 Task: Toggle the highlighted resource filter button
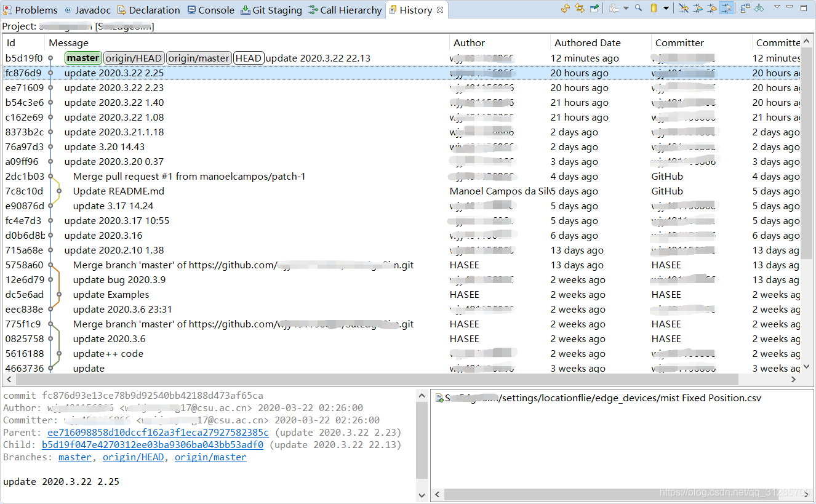726,8
